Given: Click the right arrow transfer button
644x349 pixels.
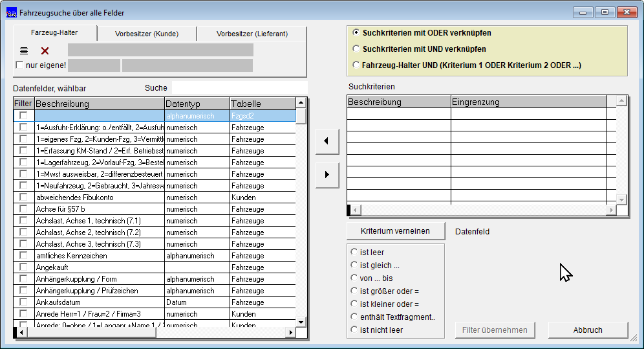Looking at the screenshot, I should [327, 175].
